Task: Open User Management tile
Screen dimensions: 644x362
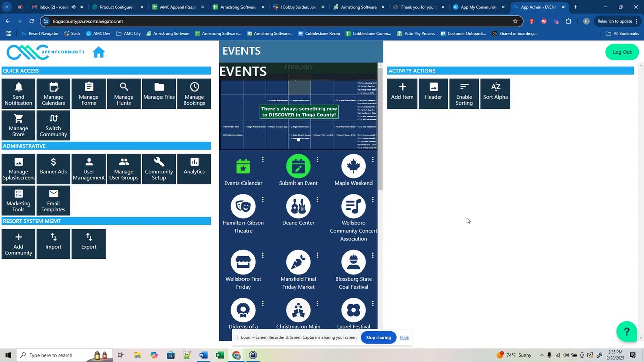Action: [x=89, y=169]
